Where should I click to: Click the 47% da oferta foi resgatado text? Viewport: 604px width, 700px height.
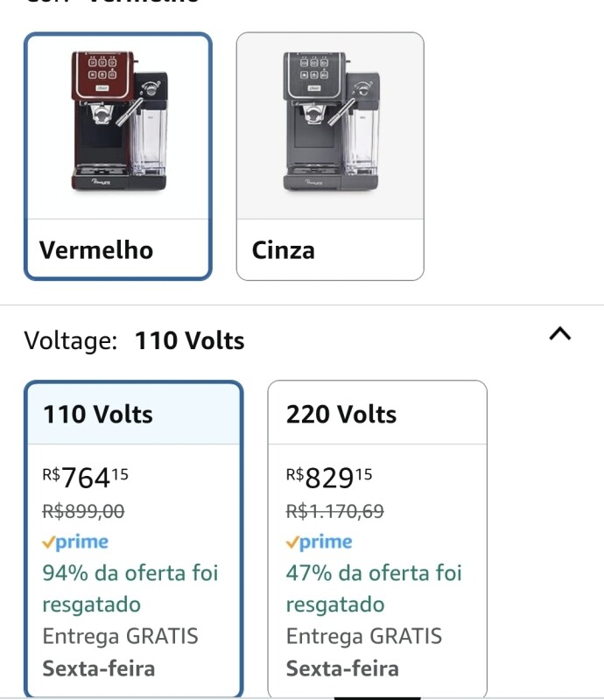coord(373,588)
